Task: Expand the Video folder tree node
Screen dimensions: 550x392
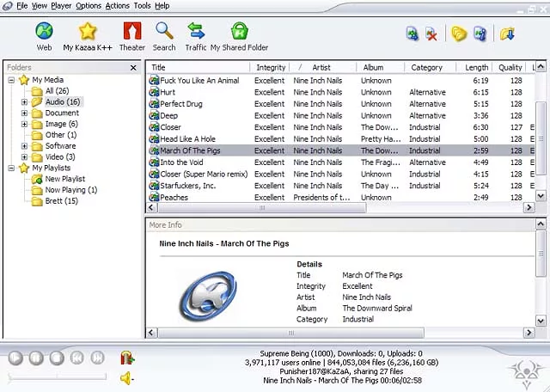Action: tap(25, 157)
